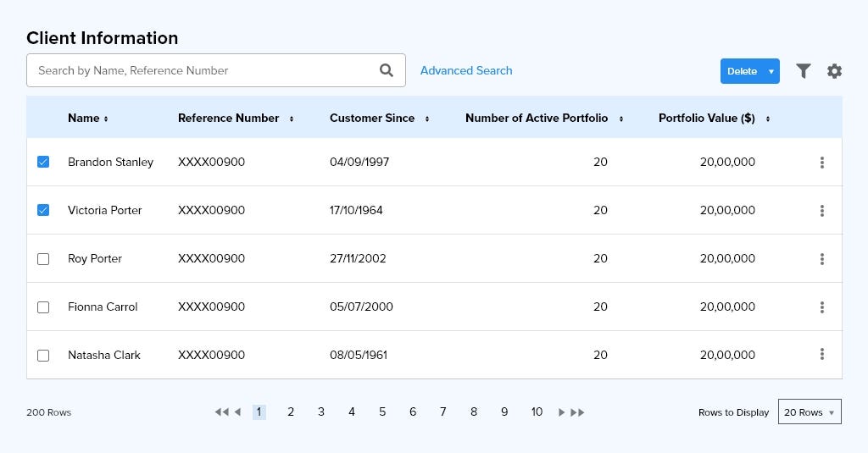Open the filter funnel icon
Screen dimensions: 868x453
click(x=804, y=71)
